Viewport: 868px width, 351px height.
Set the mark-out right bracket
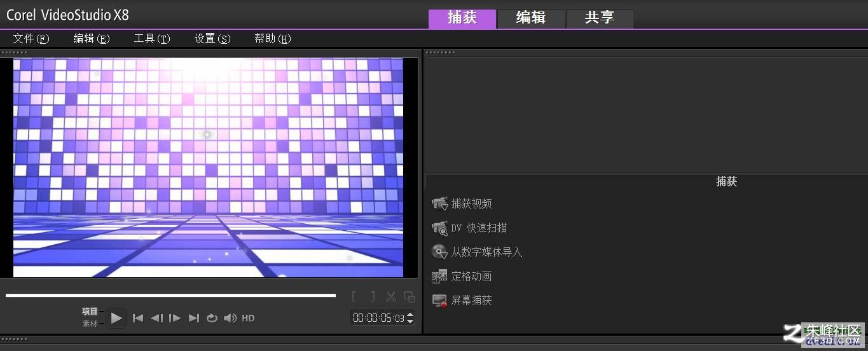[373, 297]
